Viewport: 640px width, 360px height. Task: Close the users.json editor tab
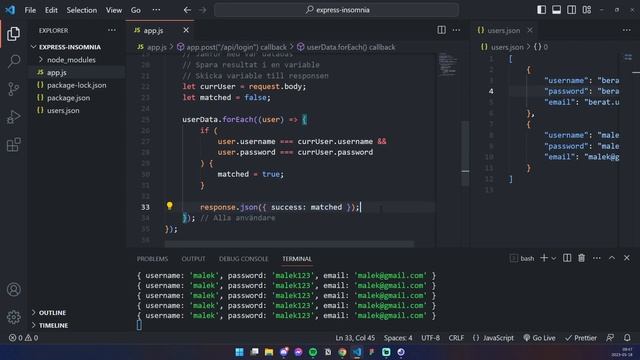(530, 30)
